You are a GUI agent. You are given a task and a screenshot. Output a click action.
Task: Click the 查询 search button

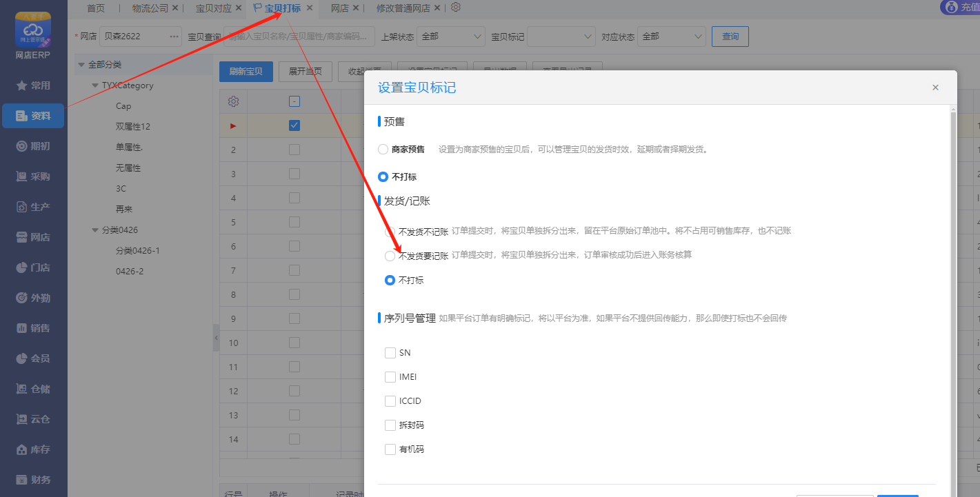click(730, 37)
